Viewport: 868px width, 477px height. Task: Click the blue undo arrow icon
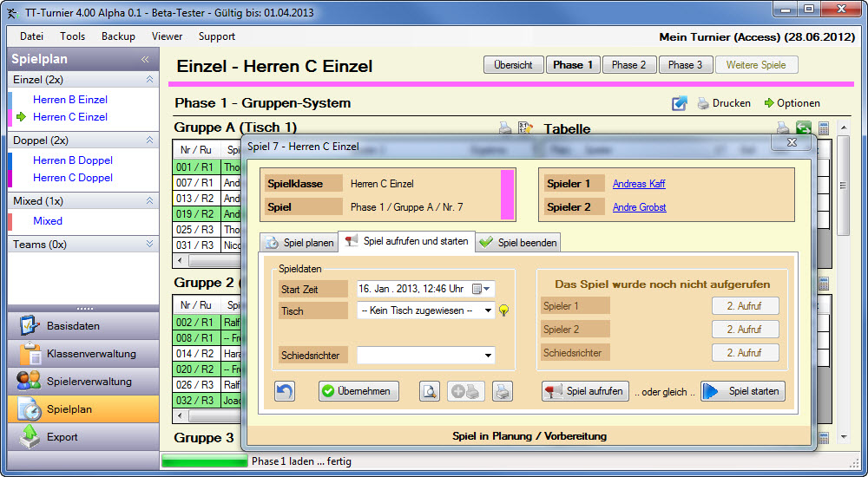(x=285, y=391)
